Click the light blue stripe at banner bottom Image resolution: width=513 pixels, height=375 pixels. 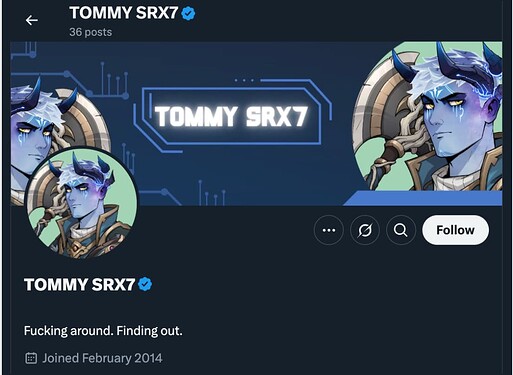(x=423, y=198)
